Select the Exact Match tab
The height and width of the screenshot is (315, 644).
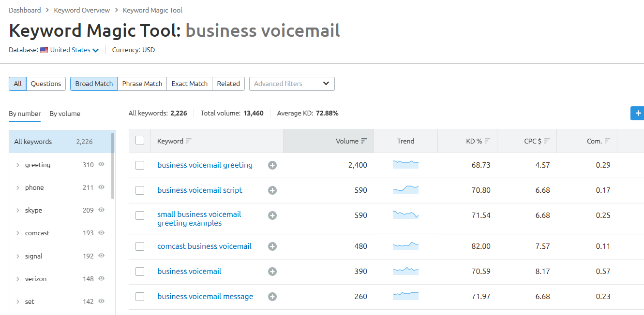click(190, 84)
